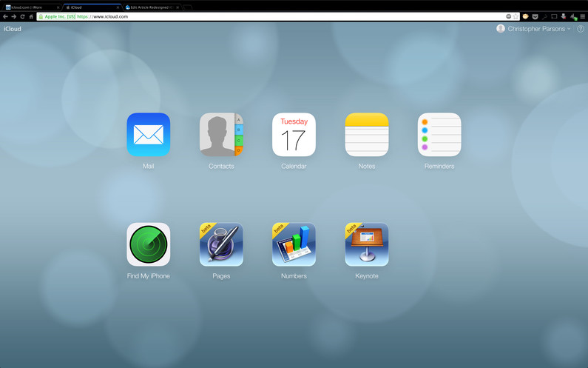Open Calendar showing Tuesday 17
588x368 pixels.
pyautogui.click(x=294, y=135)
